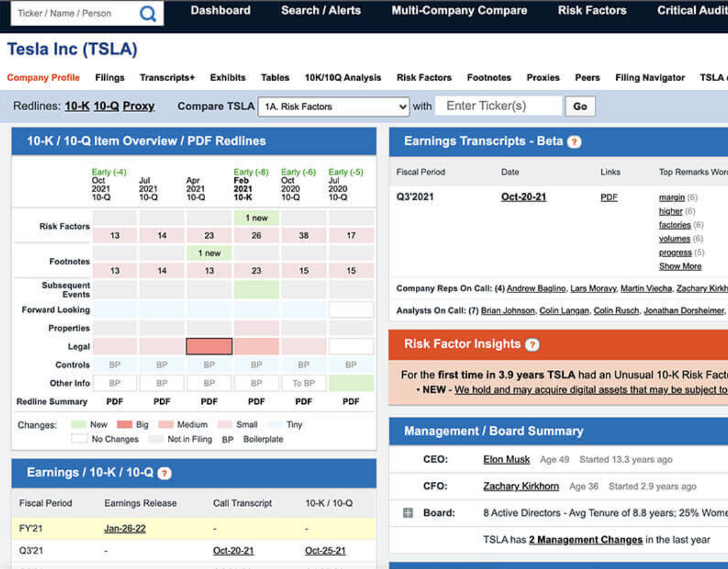Open Redline Summary PDF for Oct 2021 10-Q
This screenshot has height=569, width=728.
pyautogui.click(x=114, y=401)
